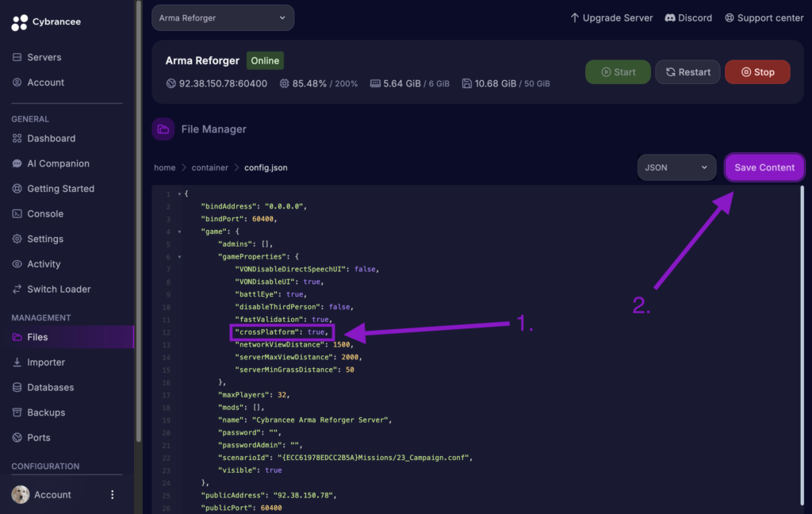Open the Upgrade Server link
812x514 pixels.
click(x=611, y=18)
